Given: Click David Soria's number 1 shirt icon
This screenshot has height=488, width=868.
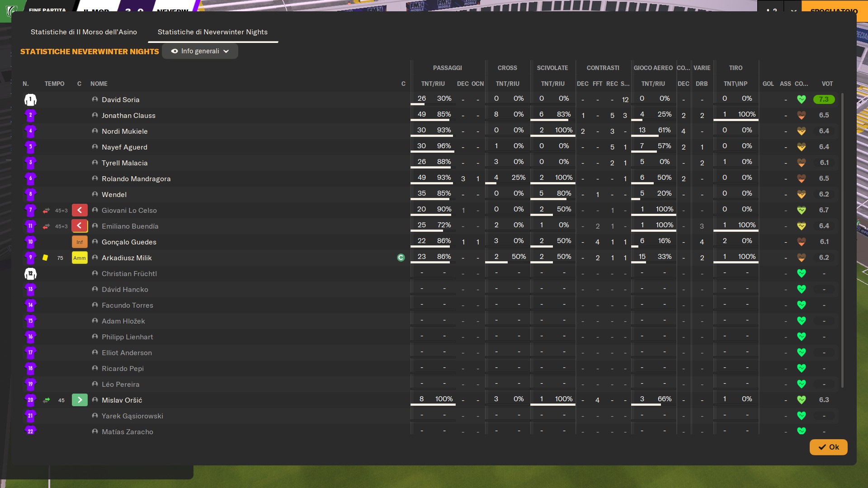Looking at the screenshot, I should [30, 99].
